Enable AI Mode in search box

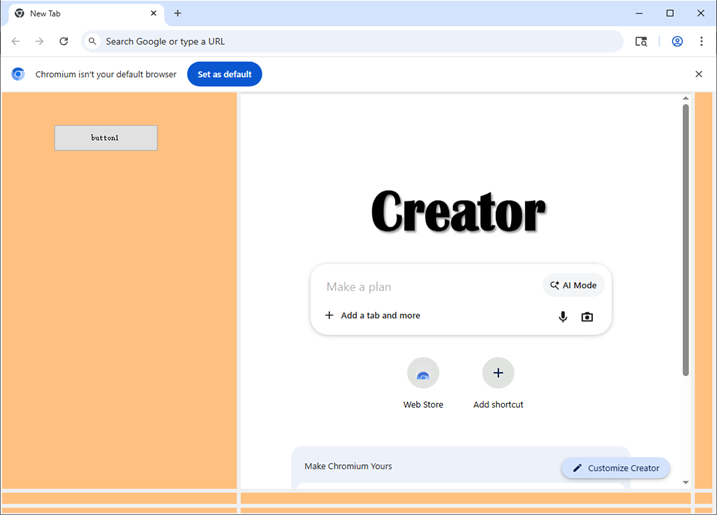pos(573,285)
